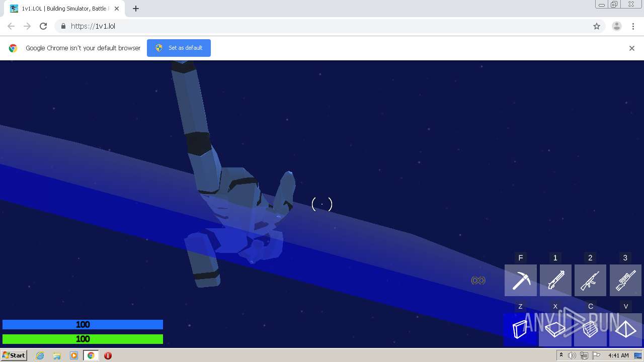Go forward in Chrome history

(27, 26)
